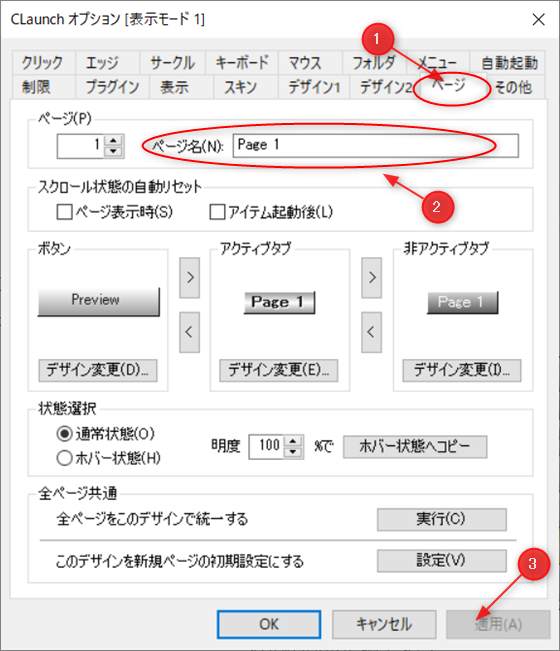Copy inactive tab design to active tab arrow
Image resolution: width=560 pixels, height=651 pixels.
coord(372,332)
